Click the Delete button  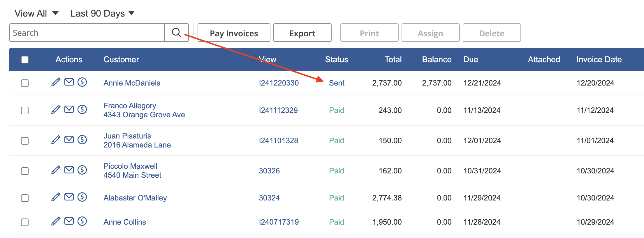(492, 33)
